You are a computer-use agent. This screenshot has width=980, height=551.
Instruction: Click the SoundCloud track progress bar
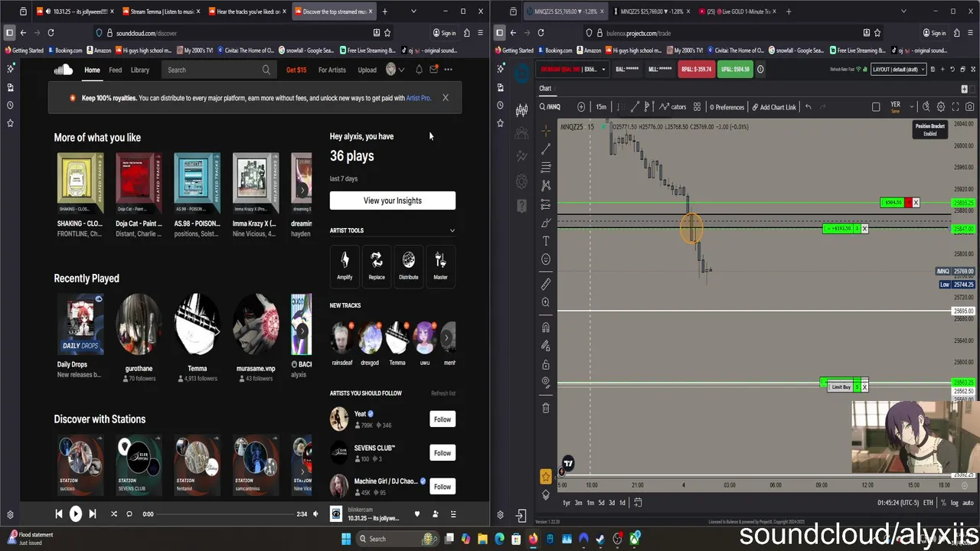tap(226, 514)
